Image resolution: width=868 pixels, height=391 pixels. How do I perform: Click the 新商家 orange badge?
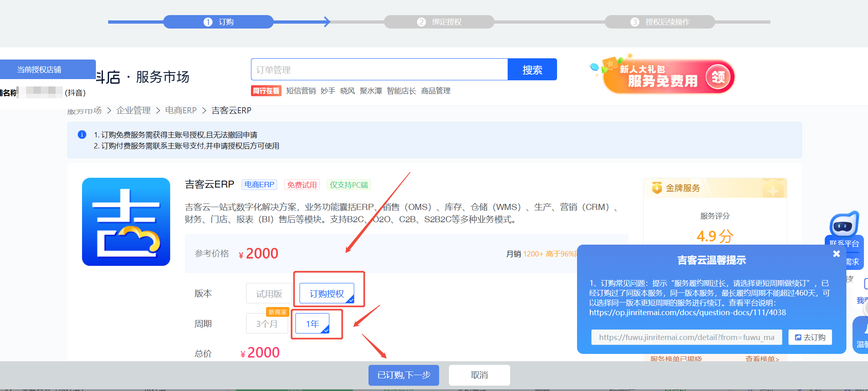277,312
